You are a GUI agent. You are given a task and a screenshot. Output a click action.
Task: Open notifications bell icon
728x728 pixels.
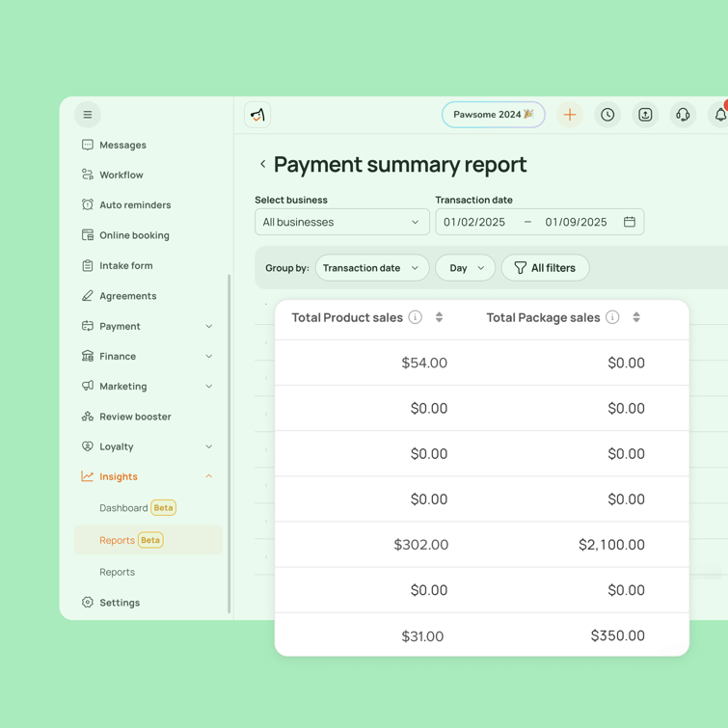719,114
